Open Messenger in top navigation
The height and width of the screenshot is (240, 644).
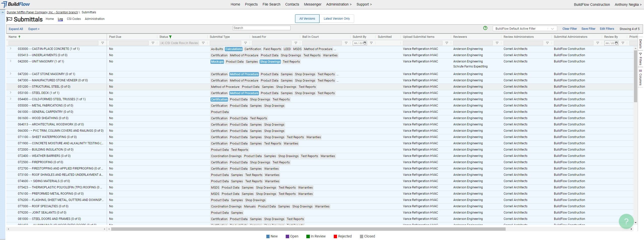pyautogui.click(x=313, y=4)
